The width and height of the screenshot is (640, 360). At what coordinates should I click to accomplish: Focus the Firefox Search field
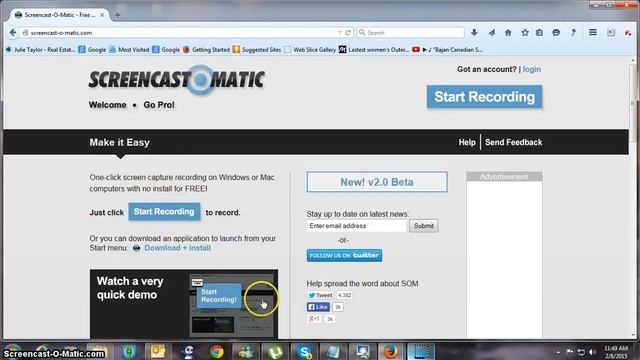411,32
